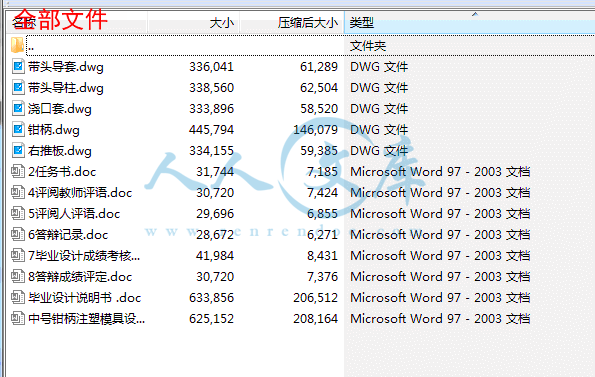Click the DWG icon for 带头导套.dwg
Image resolution: width=595 pixels, height=377 pixels.
pyautogui.click(x=18, y=66)
